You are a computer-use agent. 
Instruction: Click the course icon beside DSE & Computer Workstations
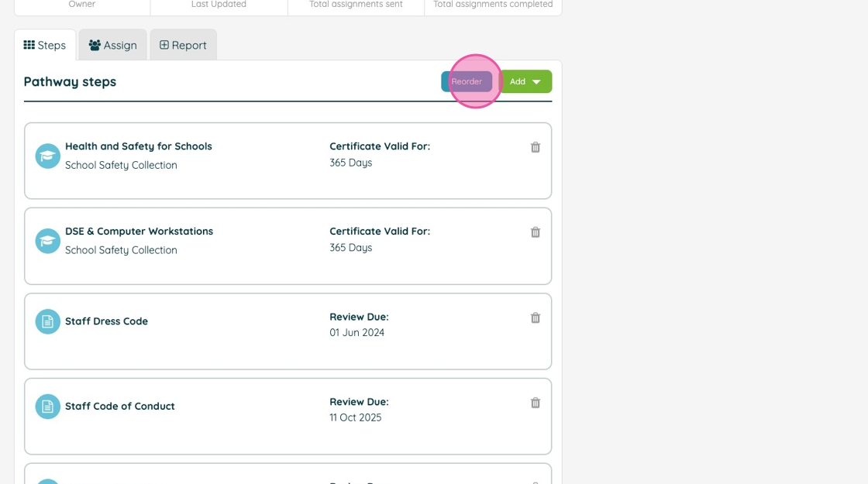coord(48,241)
